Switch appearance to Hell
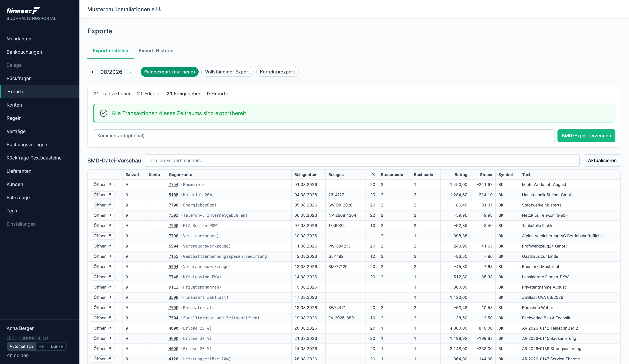629x364 pixels. coord(42,346)
